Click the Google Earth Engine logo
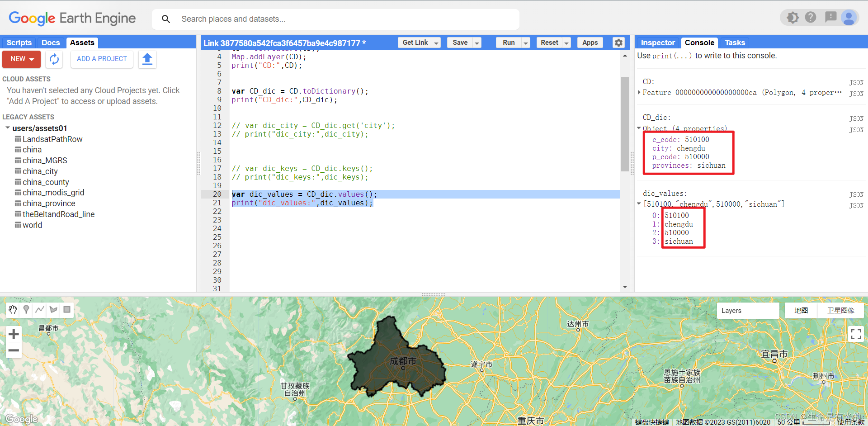This screenshot has height=426, width=868. (72, 18)
